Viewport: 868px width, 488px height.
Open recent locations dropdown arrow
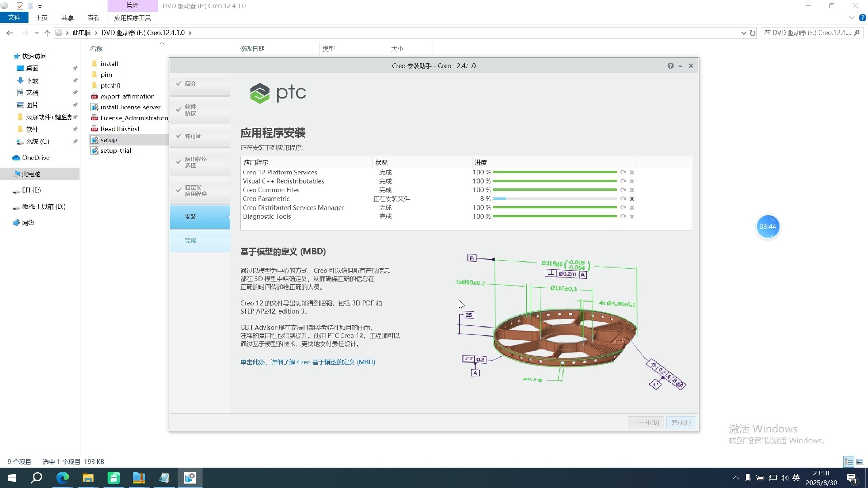pos(37,33)
